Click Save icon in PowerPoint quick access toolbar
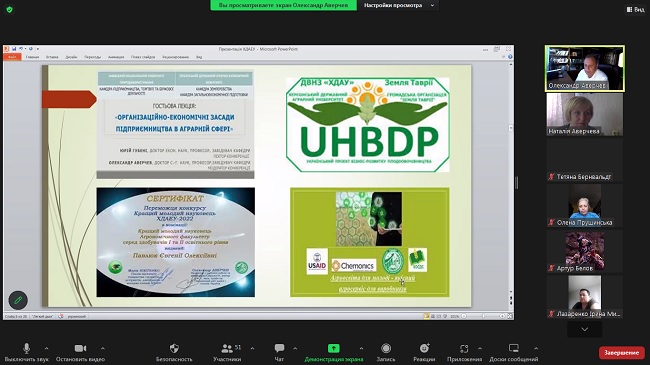Image resolution: width=650 pixels, height=365 pixels. pyautogui.click(x=14, y=49)
